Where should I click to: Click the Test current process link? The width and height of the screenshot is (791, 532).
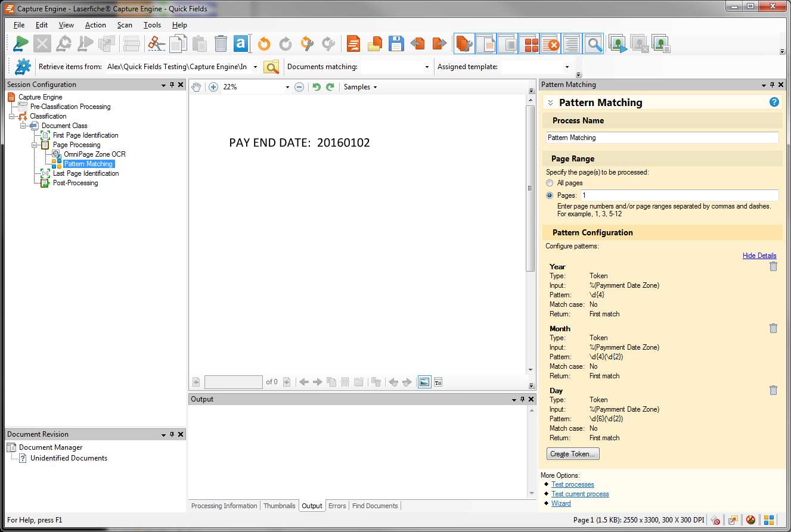(x=580, y=494)
